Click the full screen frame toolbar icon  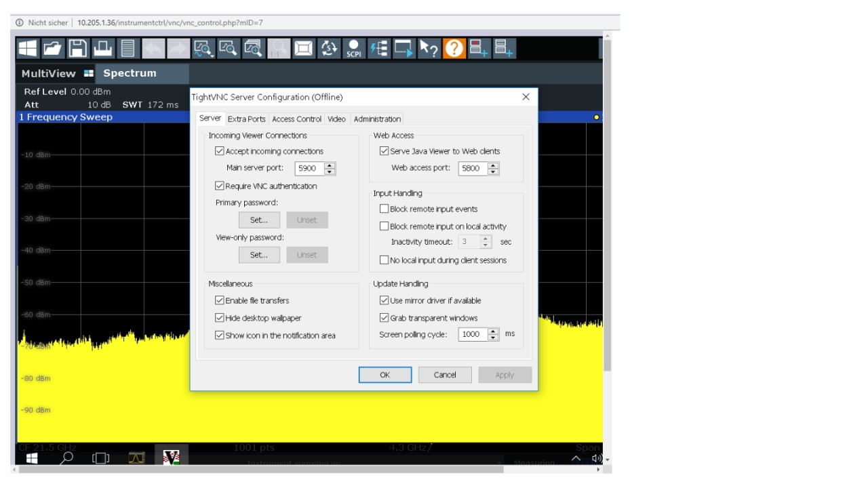pyautogui.click(x=304, y=48)
